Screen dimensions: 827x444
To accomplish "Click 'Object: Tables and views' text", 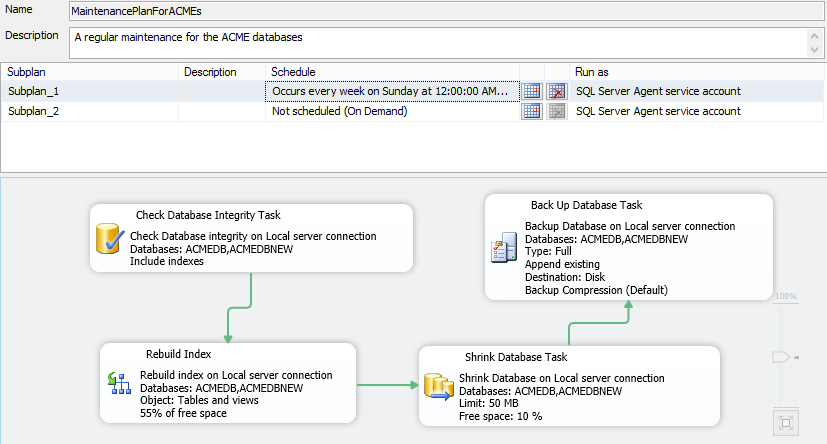I will [199, 400].
